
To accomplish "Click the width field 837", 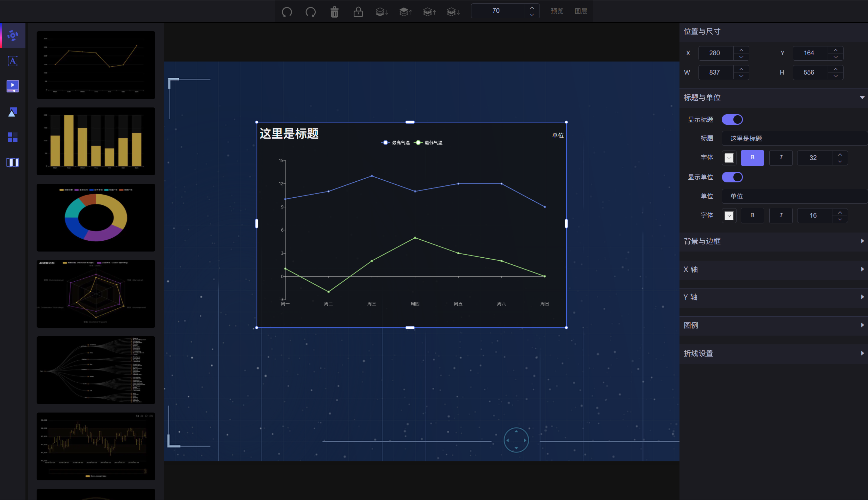I will (715, 73).
